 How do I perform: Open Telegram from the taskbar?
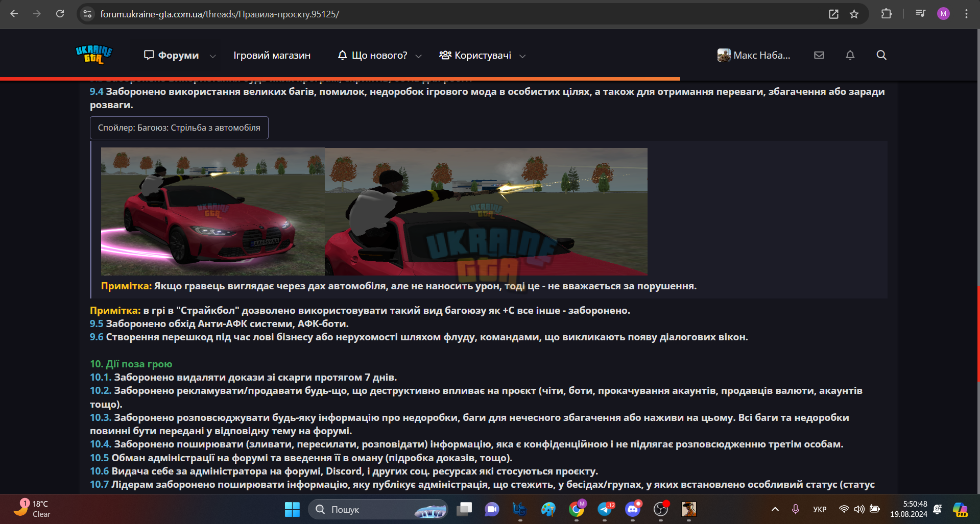pyautogui.click(x=605, y=509)
